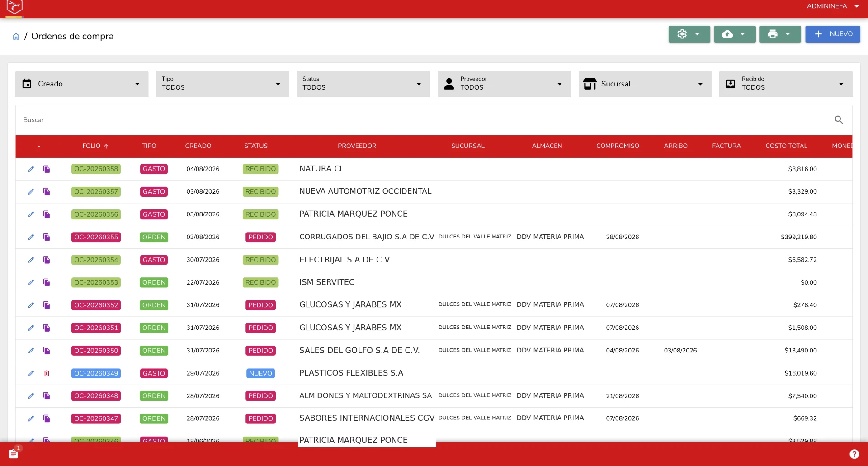Viewport: 868px width, 466px height.
Task: Sort by the CREADO column header
Action: 198,146
